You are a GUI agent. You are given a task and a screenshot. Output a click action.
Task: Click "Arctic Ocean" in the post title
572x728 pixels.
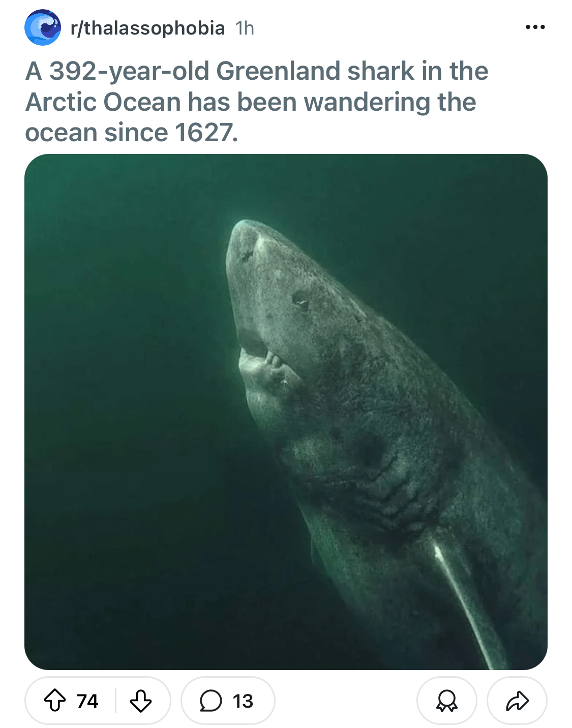click(103, 102)
